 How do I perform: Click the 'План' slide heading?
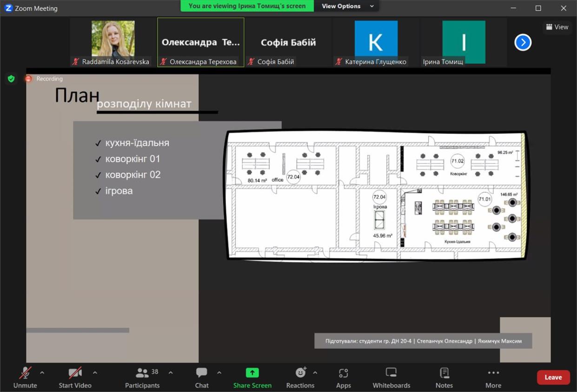click(x=77, y=95)
